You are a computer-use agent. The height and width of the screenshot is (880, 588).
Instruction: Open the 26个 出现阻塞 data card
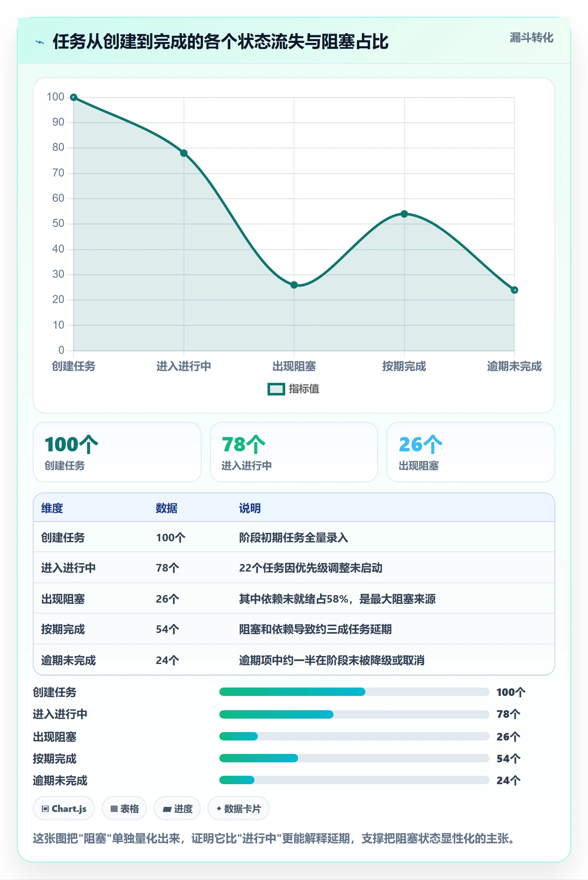coord(471,452)
